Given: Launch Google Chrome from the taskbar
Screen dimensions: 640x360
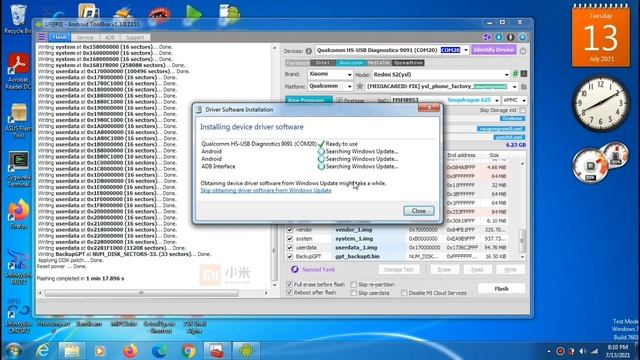Looking at the screenshot, I should coord(189,351).
